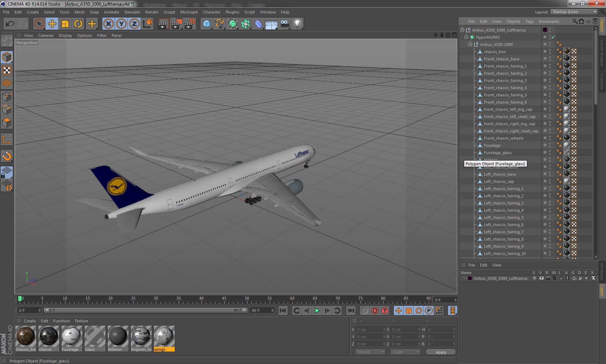Add a Camera object from toolbar

click(x=285, y=24)
